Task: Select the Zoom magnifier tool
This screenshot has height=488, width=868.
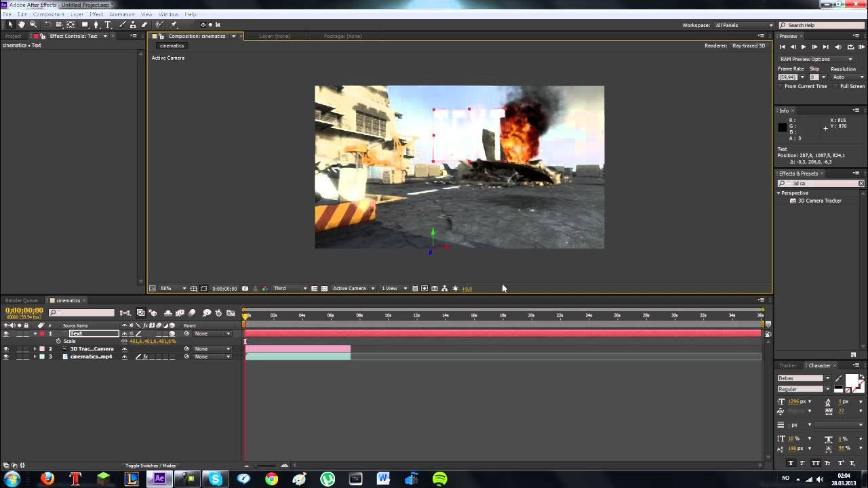Action: point(33,24)
